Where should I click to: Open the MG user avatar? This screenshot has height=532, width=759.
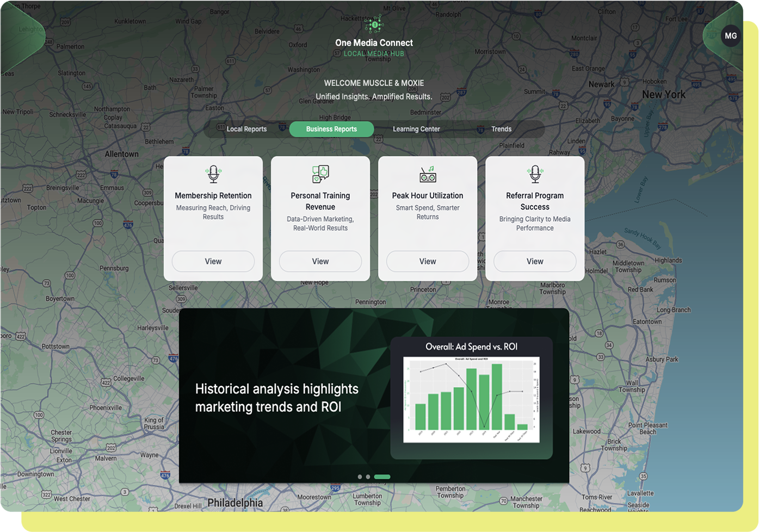(731, 36)
